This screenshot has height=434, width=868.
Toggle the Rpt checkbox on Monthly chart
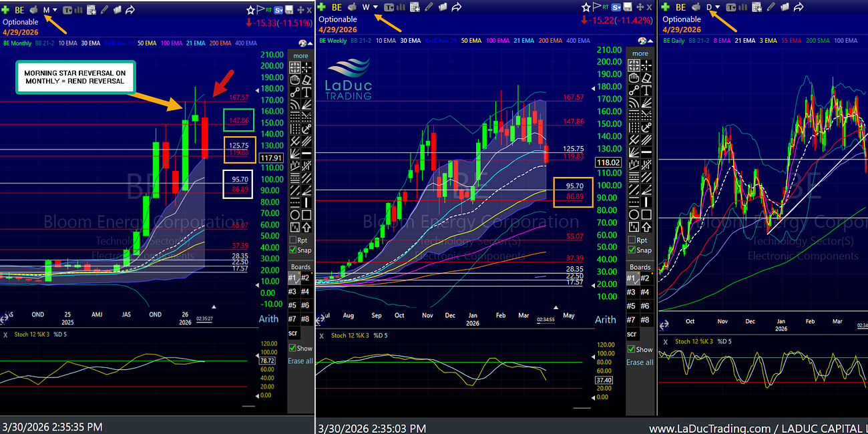294,240
